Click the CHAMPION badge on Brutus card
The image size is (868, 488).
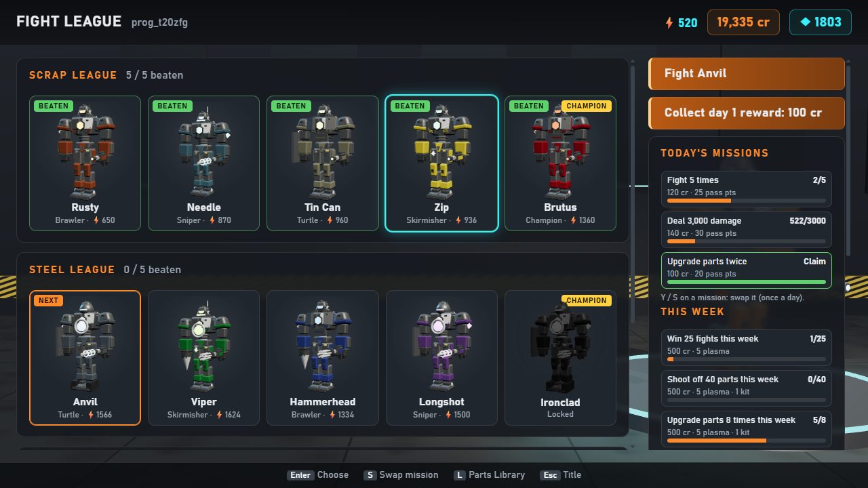coord(587,106)
